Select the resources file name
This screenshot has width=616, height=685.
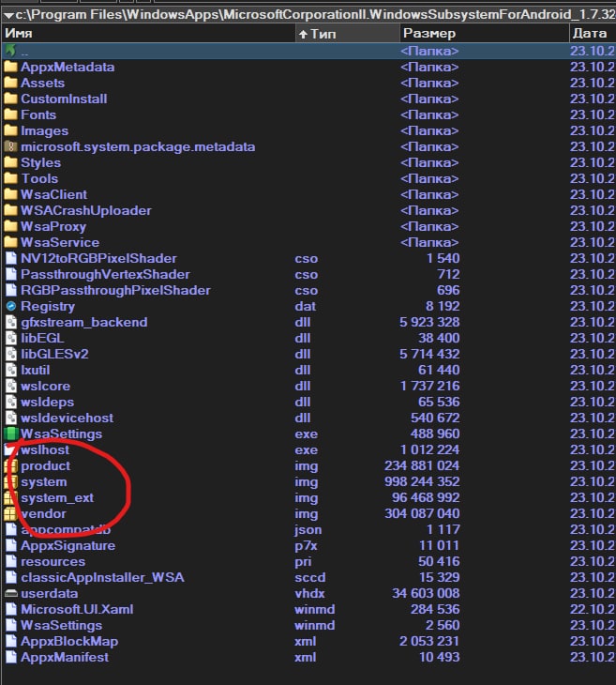click(53, 561)
